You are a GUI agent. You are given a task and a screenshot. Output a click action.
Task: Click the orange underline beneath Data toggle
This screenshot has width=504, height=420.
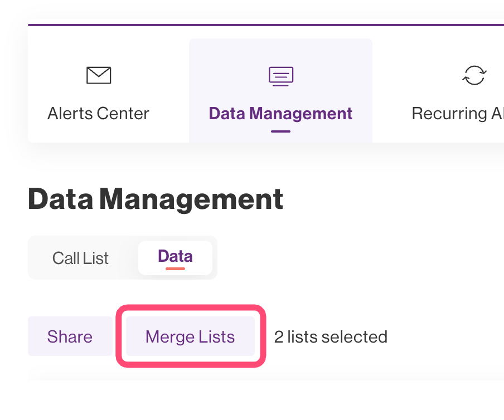(x=175, y=268)
